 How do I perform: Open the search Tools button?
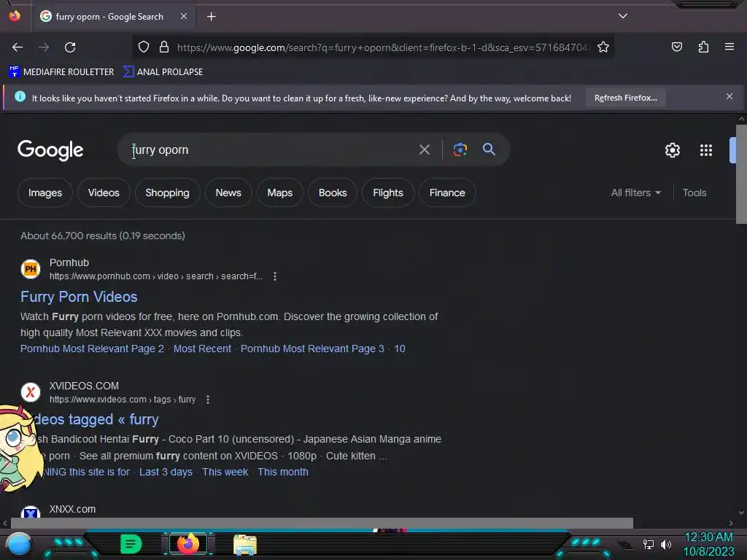click(694, 192)
